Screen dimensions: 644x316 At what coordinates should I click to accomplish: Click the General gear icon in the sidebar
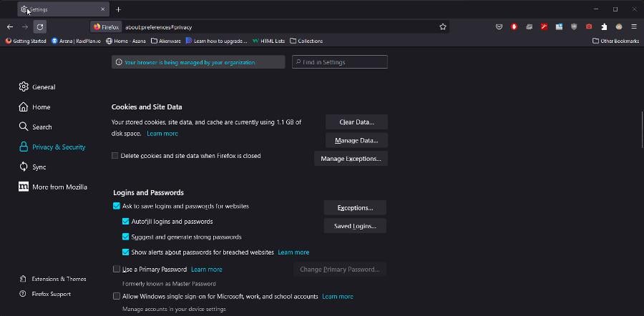click(x=24, y=87)
